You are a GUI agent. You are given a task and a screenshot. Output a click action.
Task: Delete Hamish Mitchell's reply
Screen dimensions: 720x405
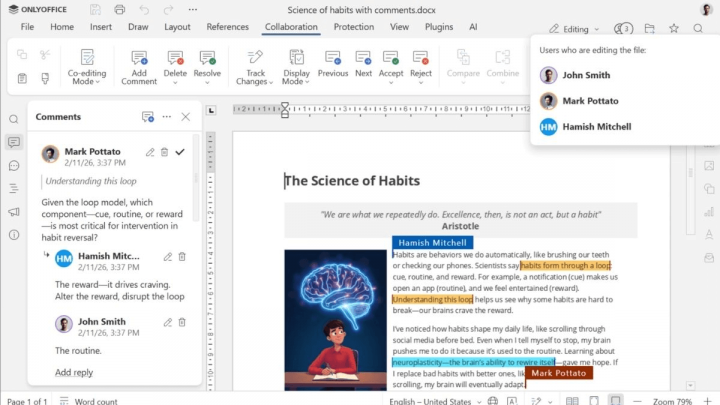click(x=182, y=257)
